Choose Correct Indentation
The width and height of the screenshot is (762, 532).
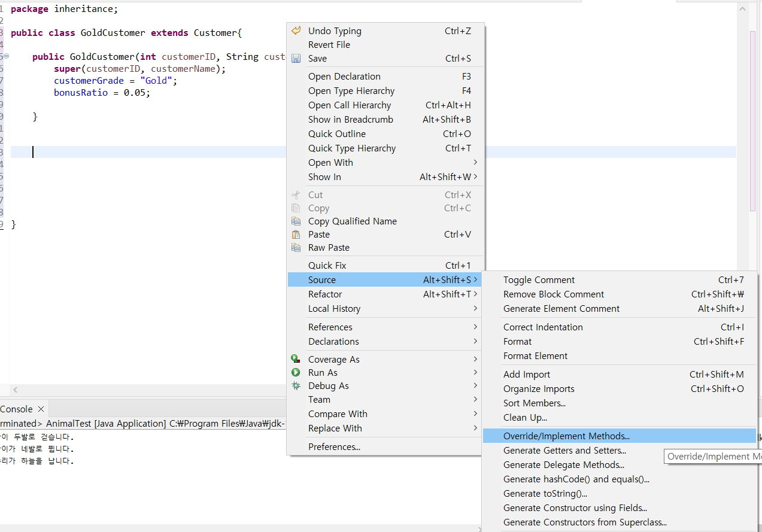pos(620,327)
